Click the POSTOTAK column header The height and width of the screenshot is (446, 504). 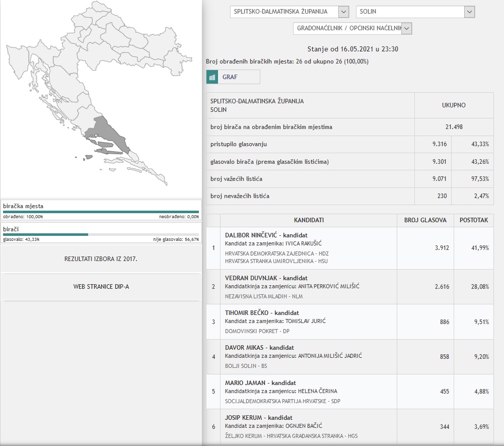(x=473, y=220)
